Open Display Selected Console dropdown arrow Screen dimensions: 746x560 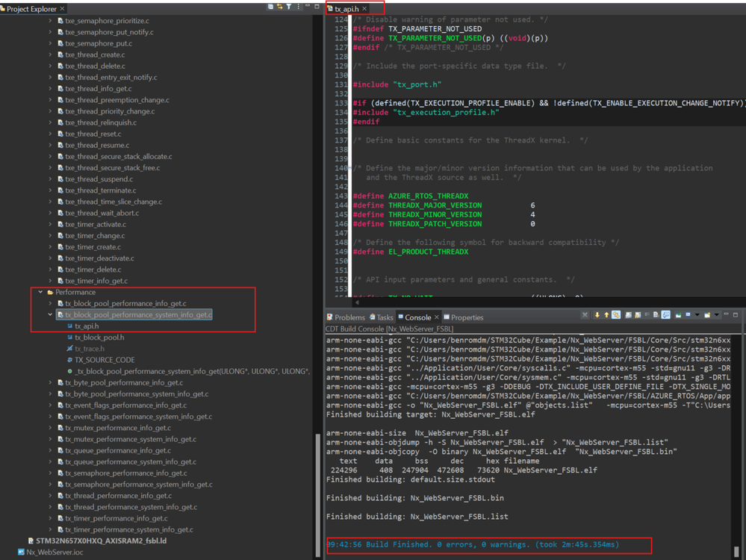tap(697, 315)
